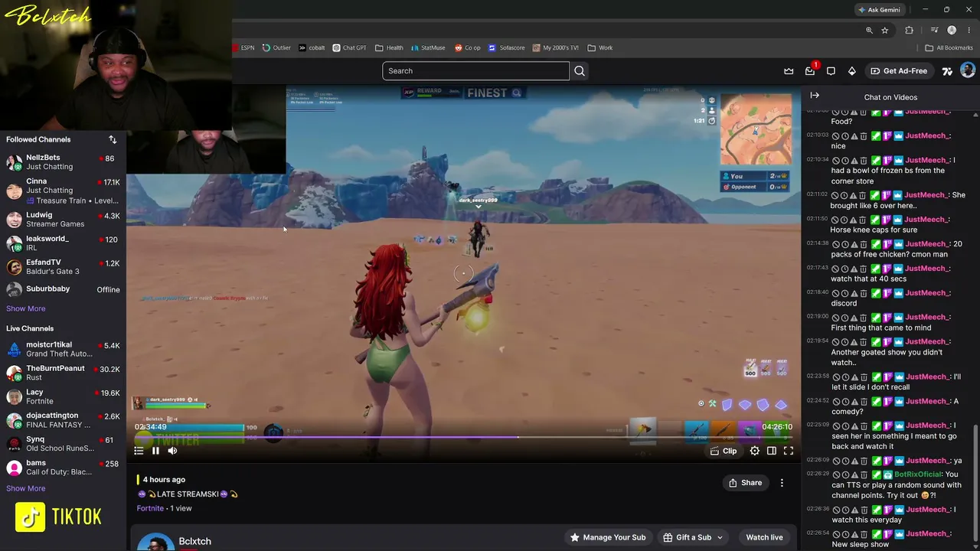980x551 pixels.
Task: Click the Watch live button
Action: point(764,537)
